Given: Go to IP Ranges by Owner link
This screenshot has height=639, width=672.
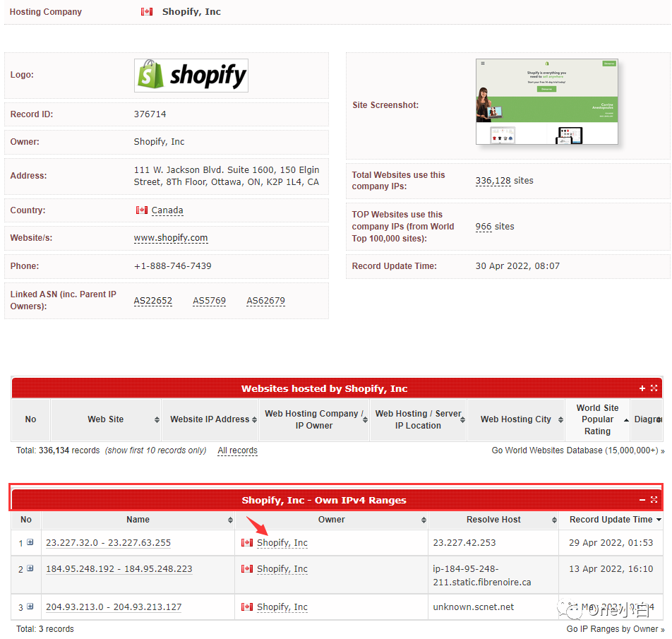Looking at the screenshot, I should (616, 628).
